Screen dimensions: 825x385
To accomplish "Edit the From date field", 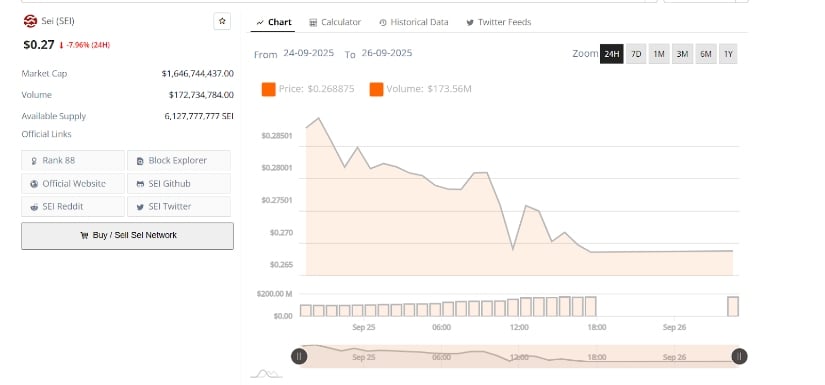I will (308, 53).
